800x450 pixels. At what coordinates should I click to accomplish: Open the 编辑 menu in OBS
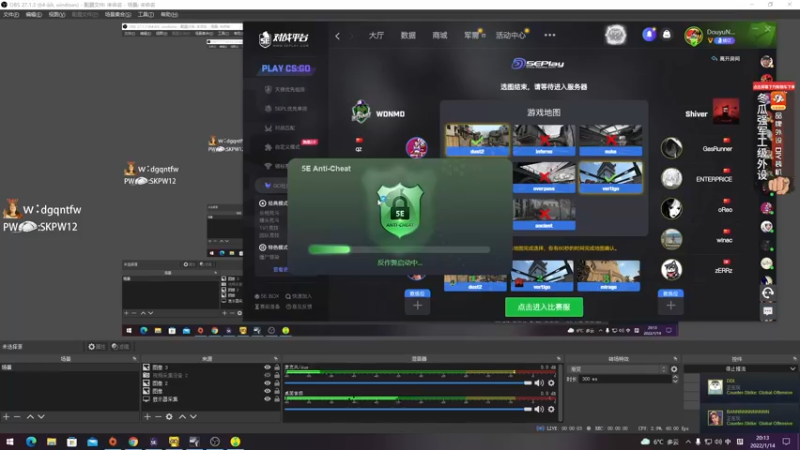click(x=34, y=15)
